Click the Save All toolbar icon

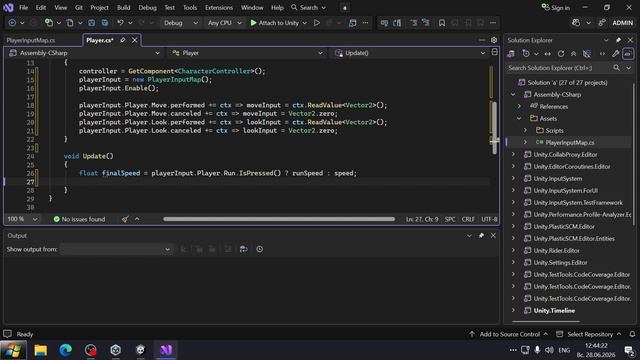105,23
